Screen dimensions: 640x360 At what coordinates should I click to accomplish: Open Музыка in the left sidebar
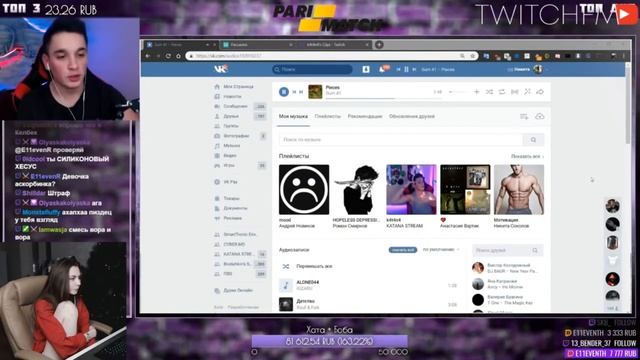(x=232, y=146)
